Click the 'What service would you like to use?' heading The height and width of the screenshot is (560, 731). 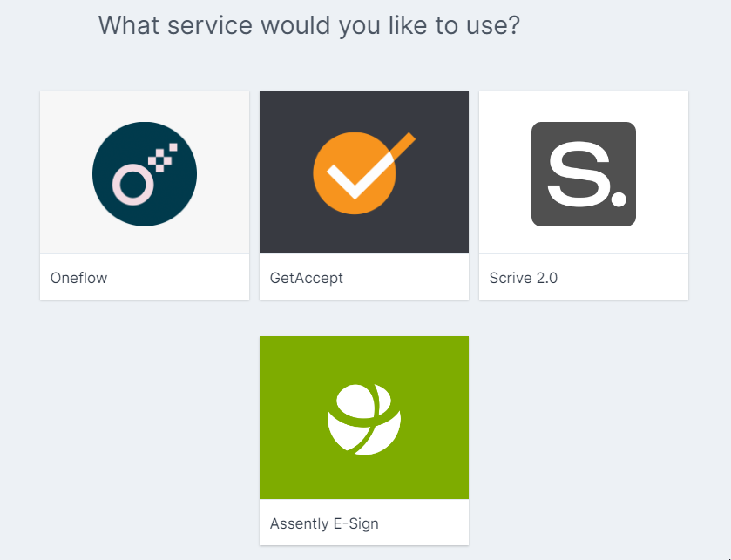click(x=308, y=25)
